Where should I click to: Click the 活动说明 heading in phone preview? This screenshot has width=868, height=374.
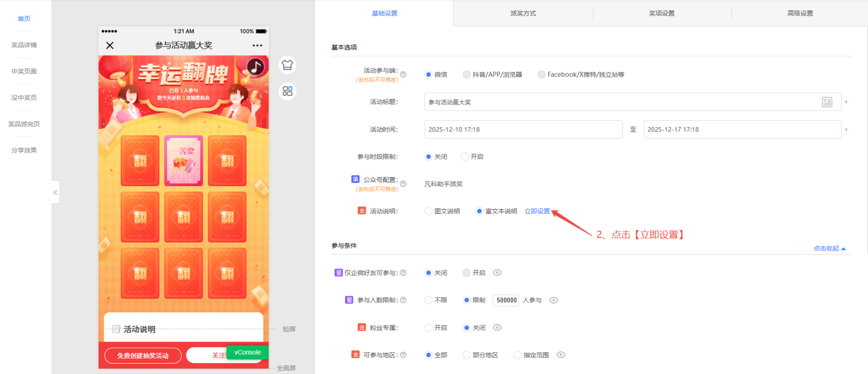click(x=139, y=329)
